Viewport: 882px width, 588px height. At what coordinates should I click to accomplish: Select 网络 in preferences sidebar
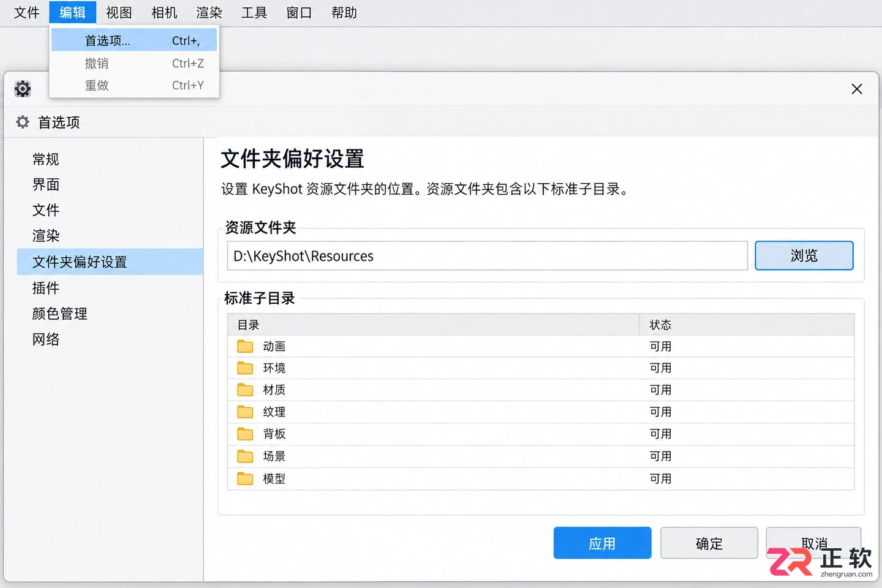pos(46,339)
